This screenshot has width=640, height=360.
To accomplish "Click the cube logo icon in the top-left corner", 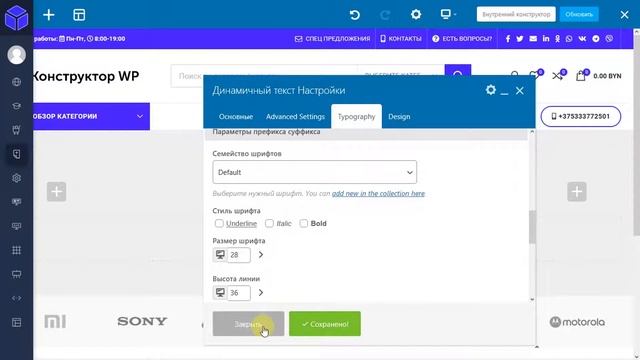I will [16, 17].
